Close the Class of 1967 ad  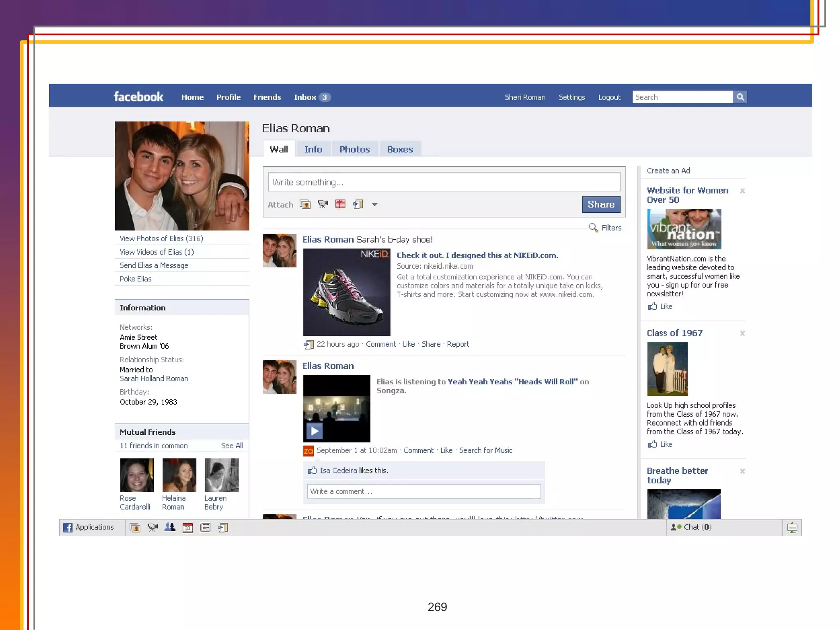pos(742,333)
